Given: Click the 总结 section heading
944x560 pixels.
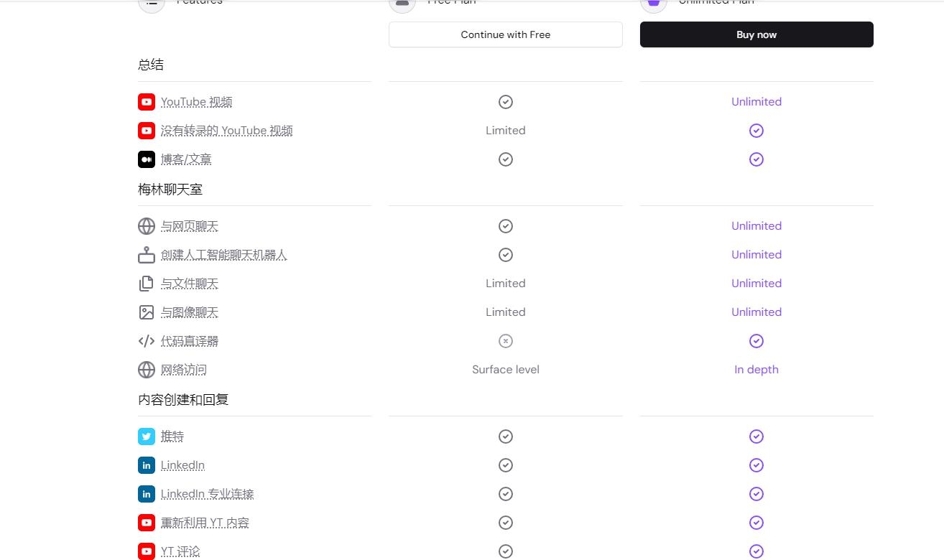Looking at the screenshot, I should click(151, 65).
